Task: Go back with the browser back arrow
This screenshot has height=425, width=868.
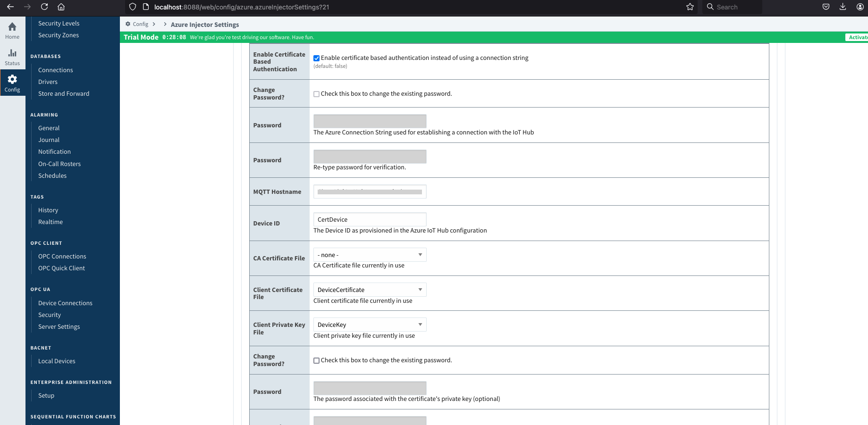Action: tap(10, 7)
